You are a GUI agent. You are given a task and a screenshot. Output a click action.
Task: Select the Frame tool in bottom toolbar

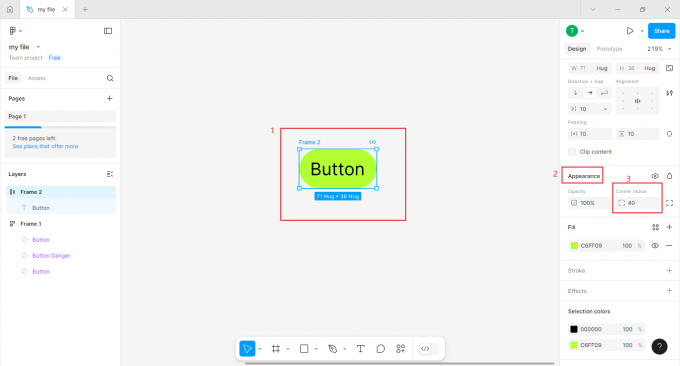(x=276, y=349)
